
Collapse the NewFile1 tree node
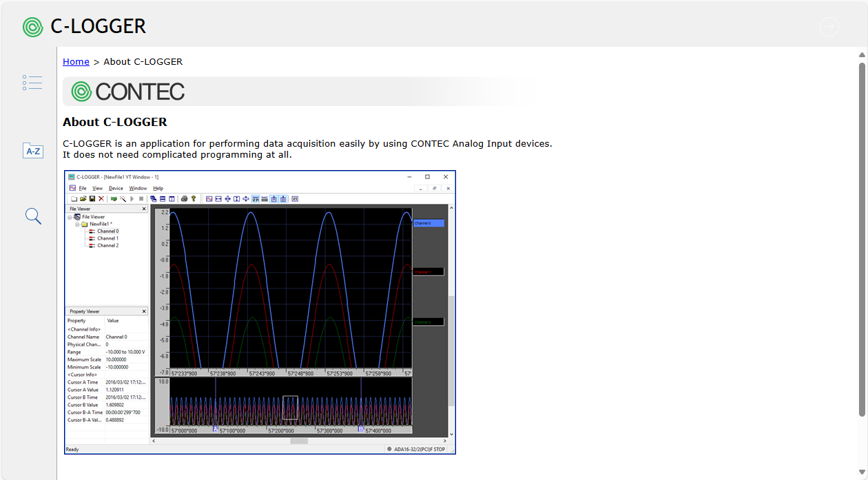point(77,225)
